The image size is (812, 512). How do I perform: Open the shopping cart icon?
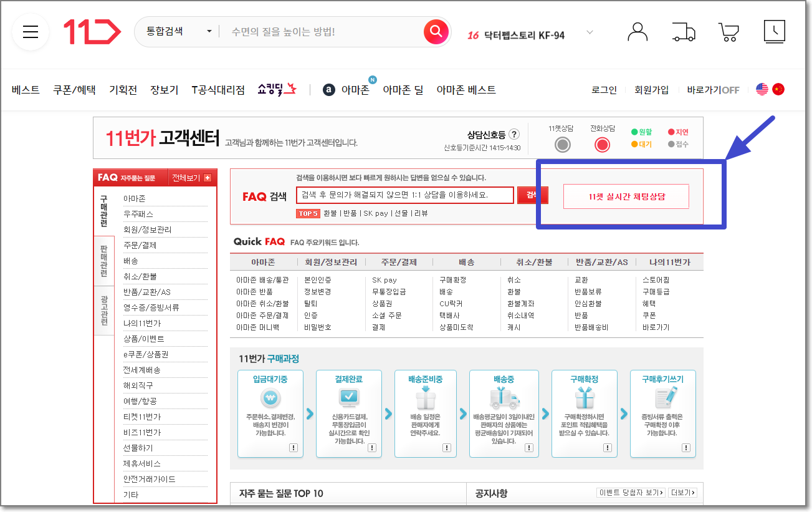[728, 32]
